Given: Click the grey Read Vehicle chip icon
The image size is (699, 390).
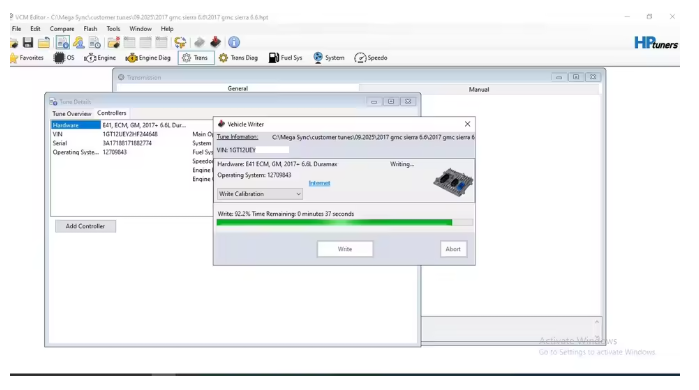Looking at the screenshot, I should (x=199, y=42).
